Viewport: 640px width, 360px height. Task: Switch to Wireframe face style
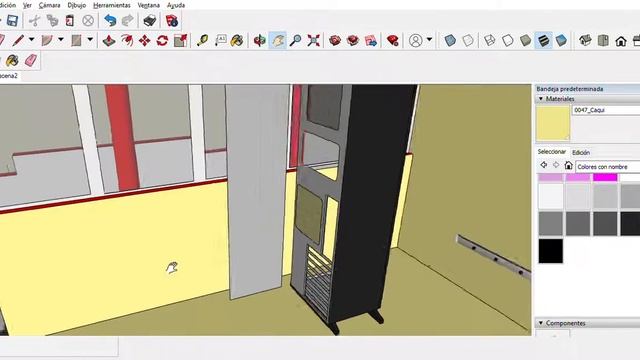tap(489, 40)
